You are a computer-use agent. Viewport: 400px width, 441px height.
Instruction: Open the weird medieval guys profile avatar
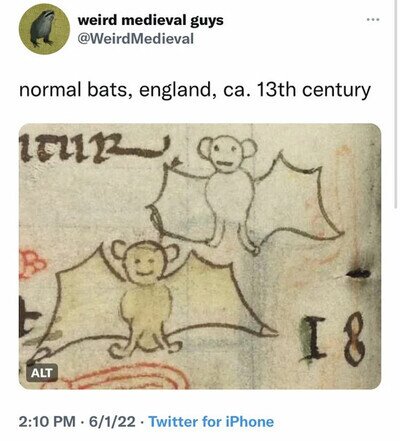[x=44, y=29]
